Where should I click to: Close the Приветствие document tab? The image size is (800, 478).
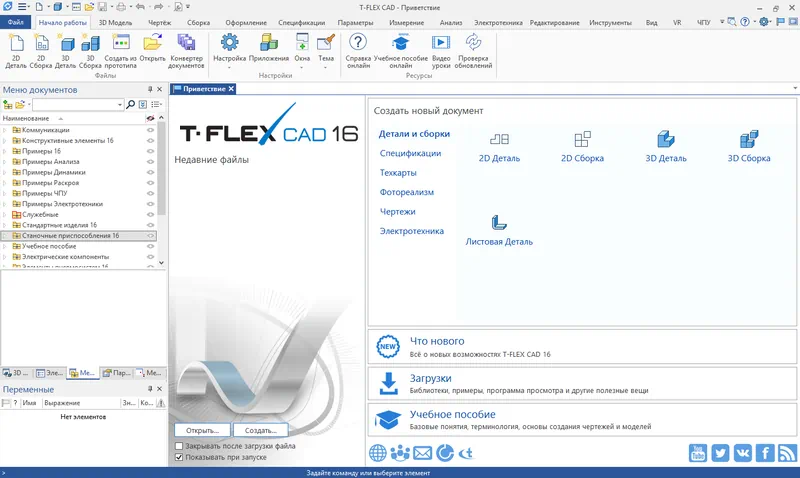click(231, 89)
